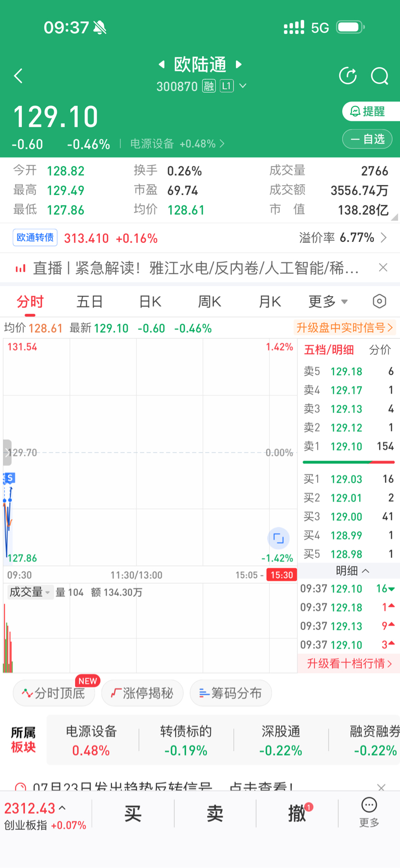The width and height of the screenshot is (400, 868).
Task: Switch to 分价 panel tab
Action: coord(380,350)
